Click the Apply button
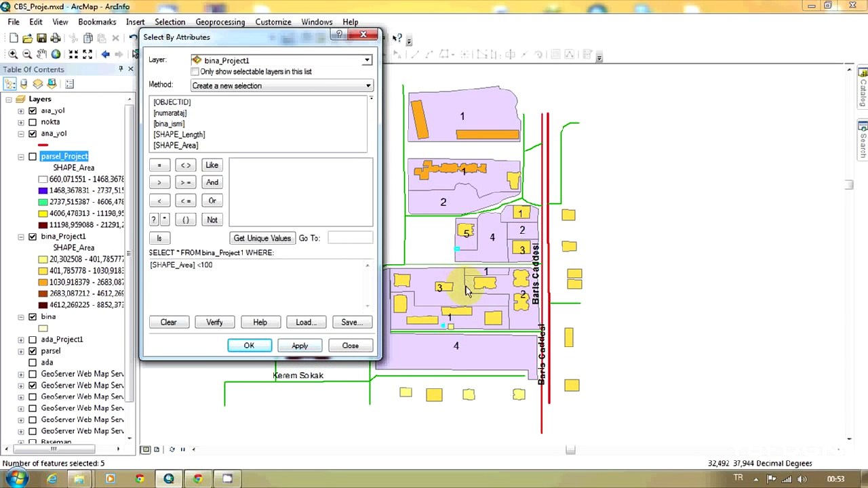 (300, 346)
